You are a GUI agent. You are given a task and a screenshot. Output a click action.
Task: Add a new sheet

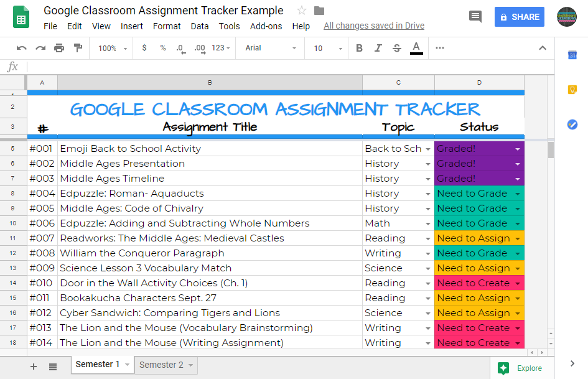click(x=34, y=367)
